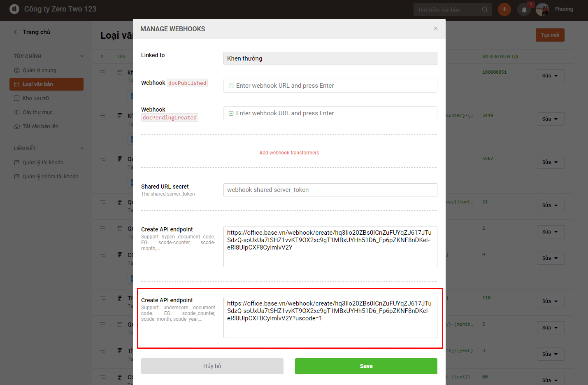
Task: Click the drag handle of row 100000051
Action: pos(103,72)
